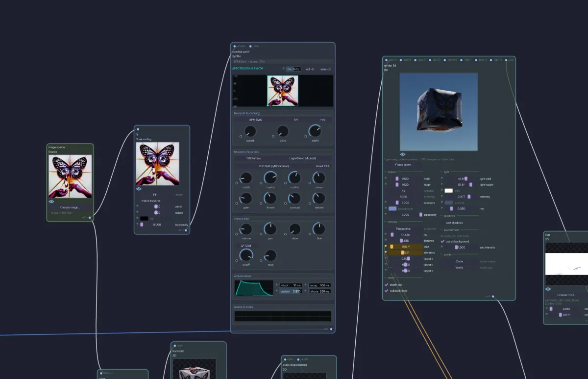Click black bg color swatch in fit node
The height and width of the screenshot is (379, 588).
[x=144, y=219]
